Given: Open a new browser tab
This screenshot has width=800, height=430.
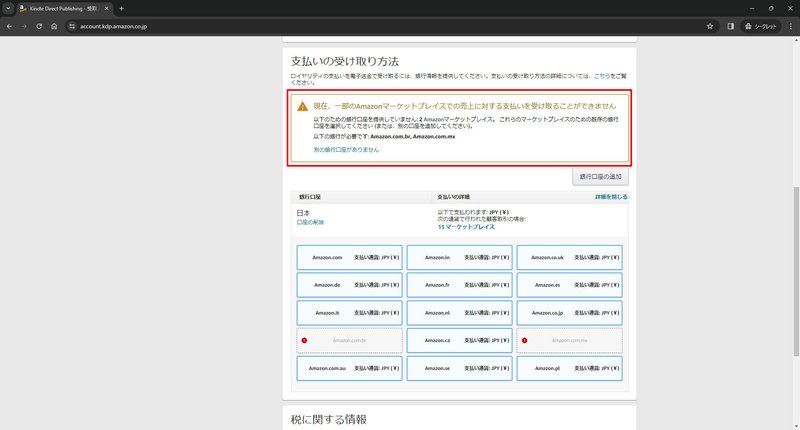Looking at the screenshot, I should (121, 9).
